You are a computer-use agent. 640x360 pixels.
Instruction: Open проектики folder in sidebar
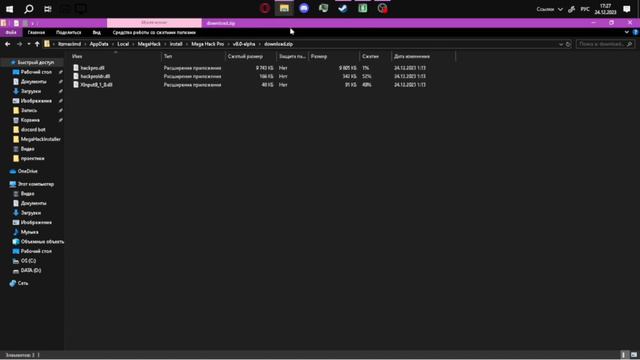tap(32, 158)
